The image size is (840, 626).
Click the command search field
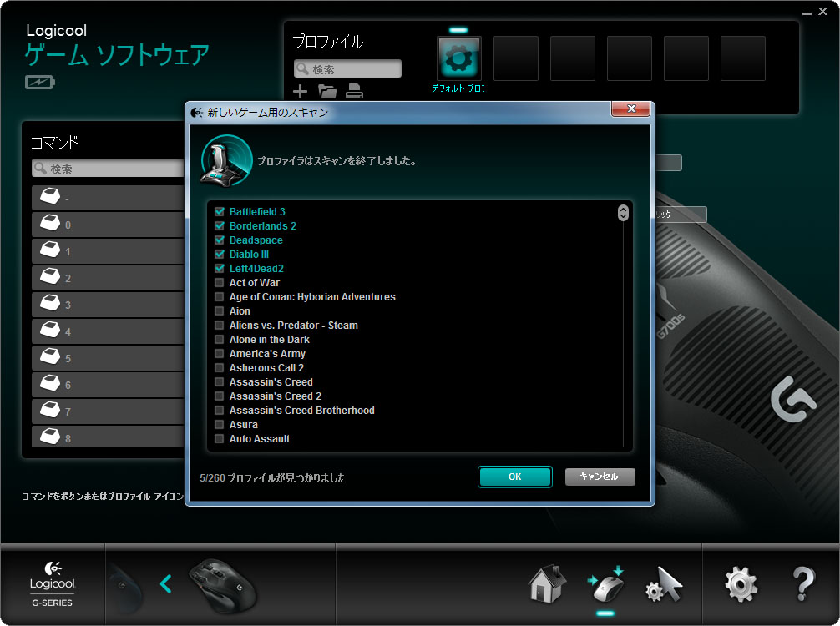(108, 169)
